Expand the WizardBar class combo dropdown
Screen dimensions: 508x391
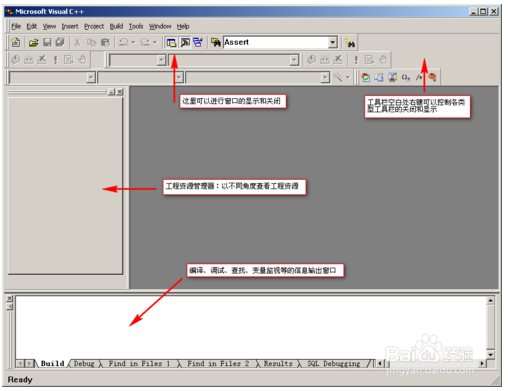[90, 77]
